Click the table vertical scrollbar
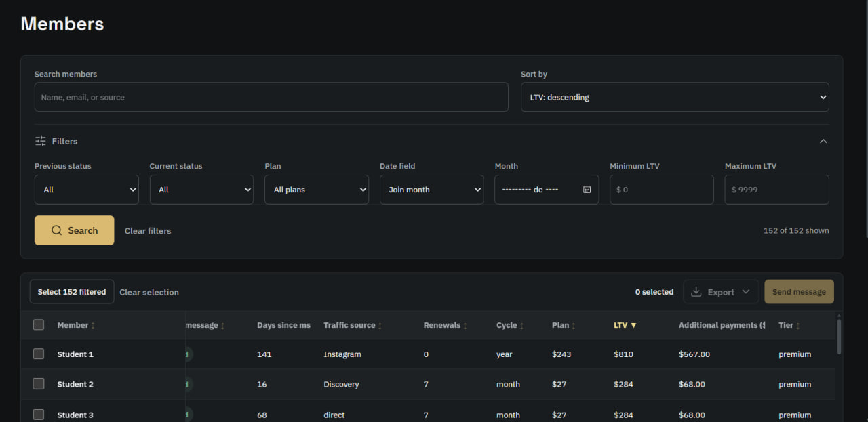Screen dimensions: 868x422 [839, 336]
